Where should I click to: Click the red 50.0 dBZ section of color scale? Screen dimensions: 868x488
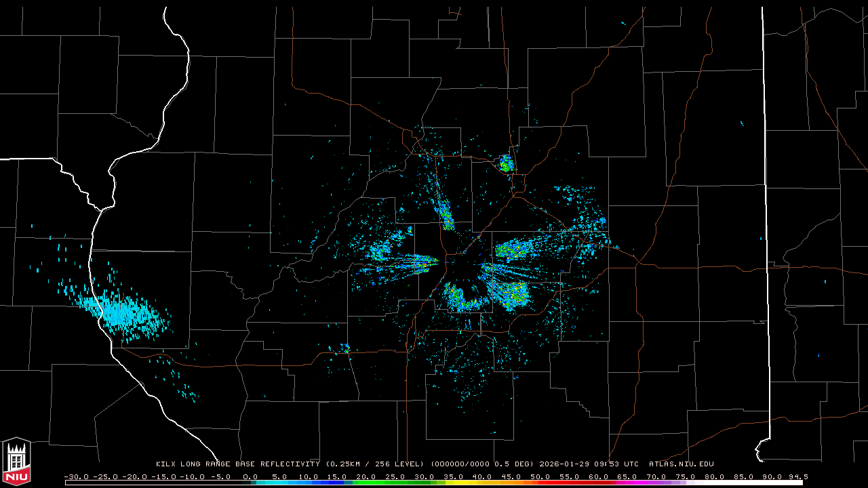point(540,483)
